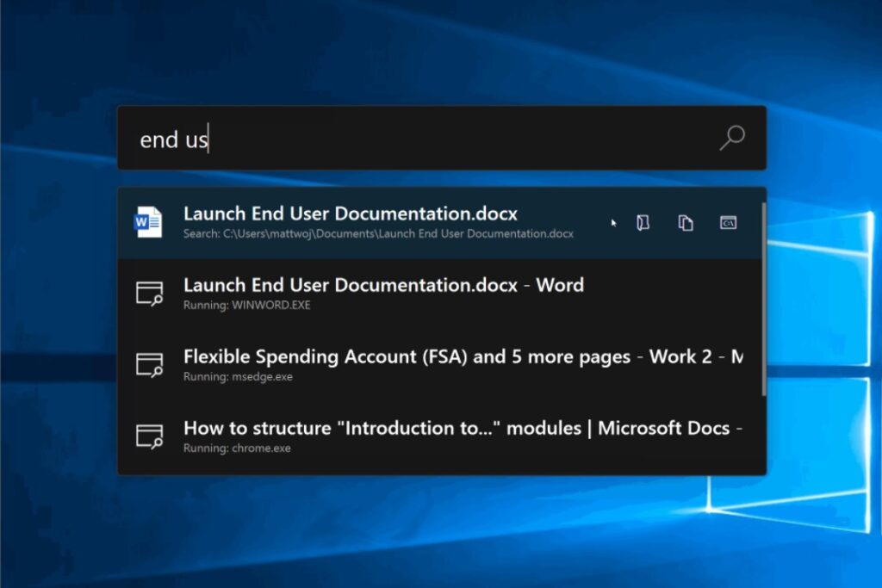Viewport: 882px width, 588px height.
Task: Click the magnifying glass search icon
Action: pos(731,138)
